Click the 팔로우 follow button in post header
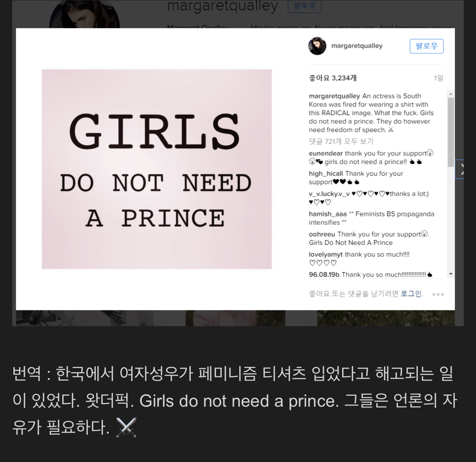The width and height of the screenshot is (476, 462). 426,46
